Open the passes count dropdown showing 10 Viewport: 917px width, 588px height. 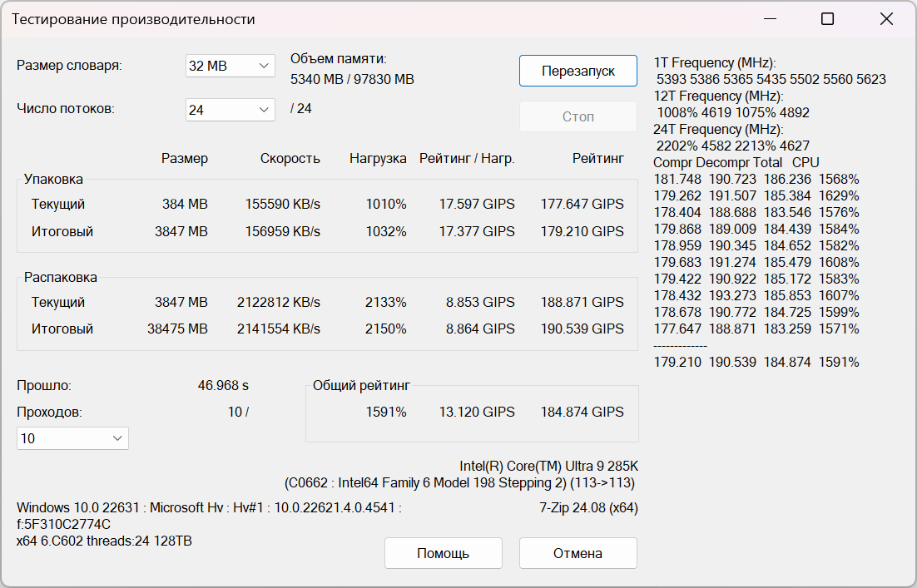pos(72,438)
